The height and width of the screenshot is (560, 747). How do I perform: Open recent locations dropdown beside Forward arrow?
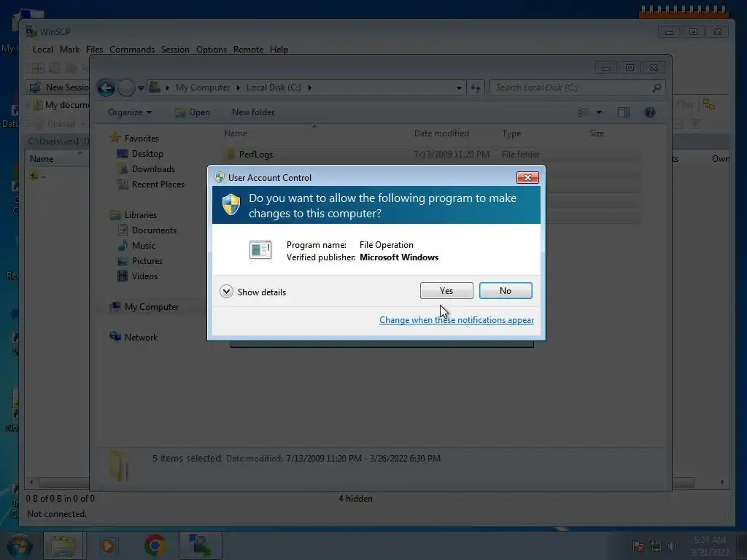pyautogui.click(x=141, y=88)
